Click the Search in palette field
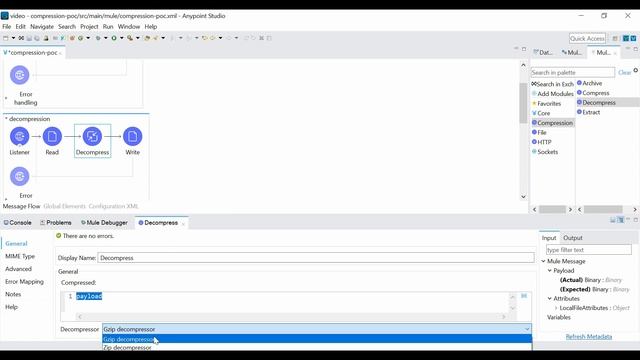Viewport: 640px width, 360px height. (573, 73)
